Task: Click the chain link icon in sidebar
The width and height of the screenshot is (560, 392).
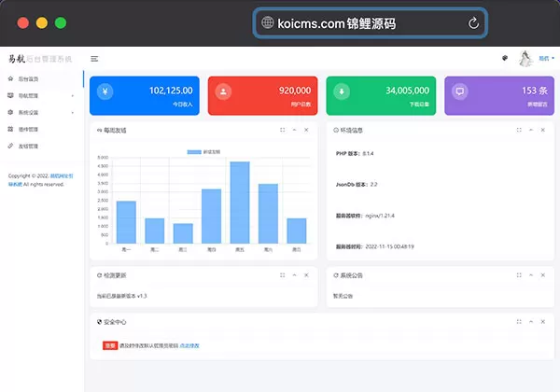Action: click(10, 146)
